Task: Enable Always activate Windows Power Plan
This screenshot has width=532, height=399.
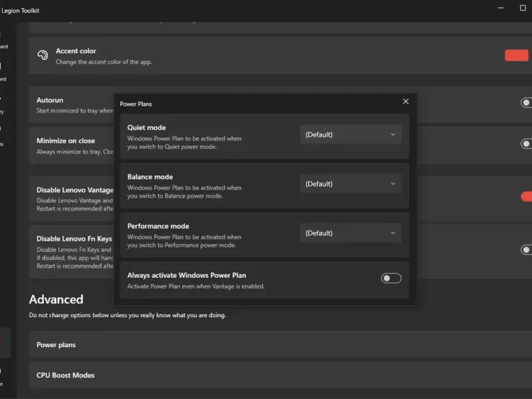Action: coord(391,278)
